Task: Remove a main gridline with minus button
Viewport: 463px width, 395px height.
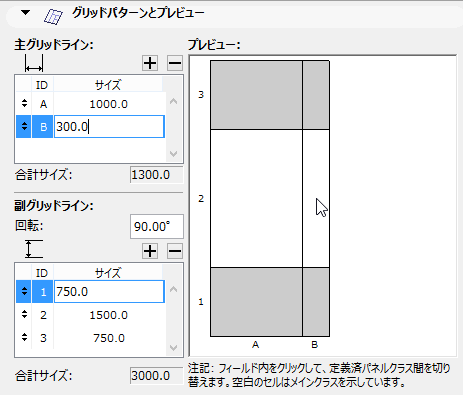Action: (x=175, y=63)
